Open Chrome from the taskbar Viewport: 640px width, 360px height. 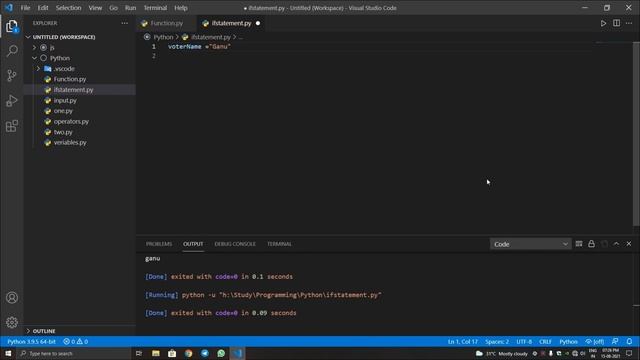tap(188, 353)
